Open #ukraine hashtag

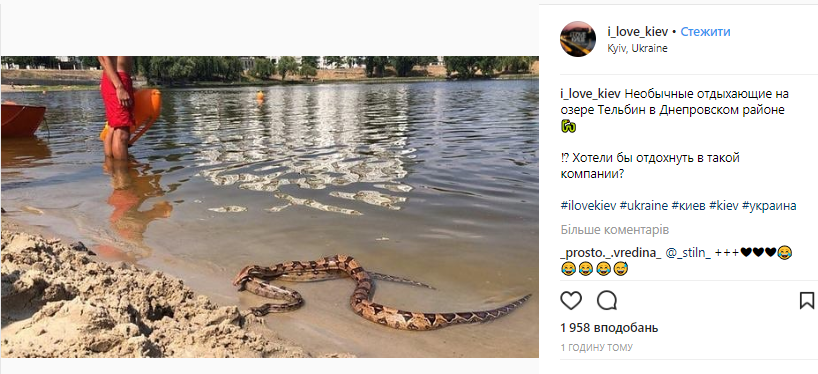tap(644, 206)
